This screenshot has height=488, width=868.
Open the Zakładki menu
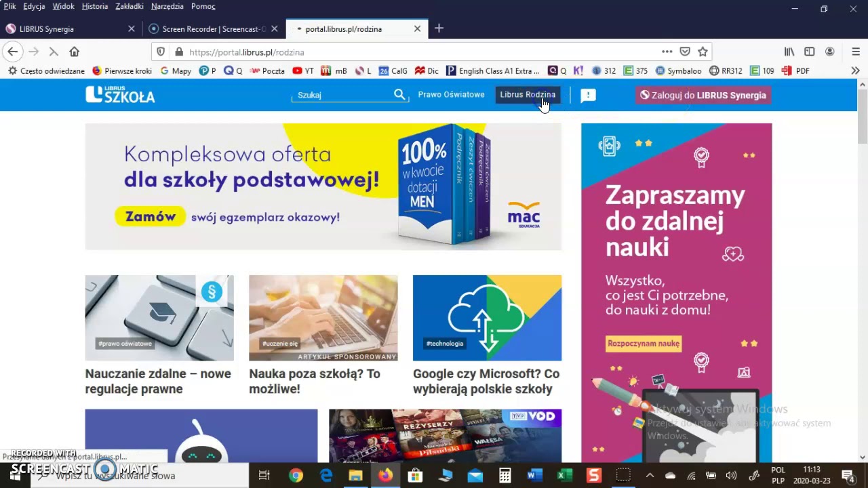[x=130, y=6]
